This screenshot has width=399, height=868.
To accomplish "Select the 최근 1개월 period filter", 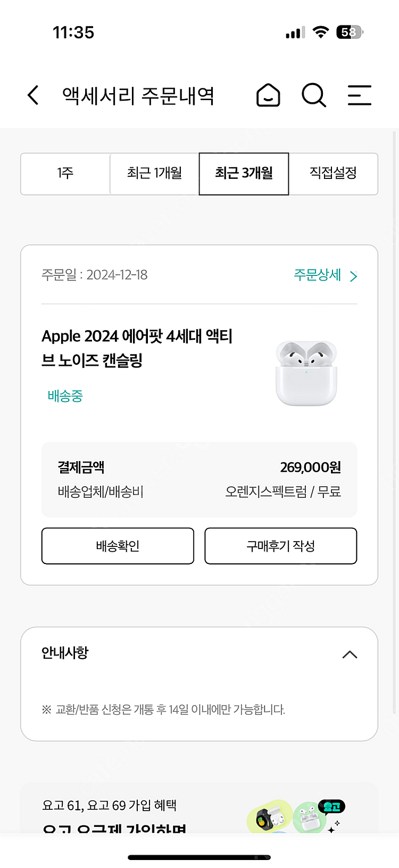I will pos(154,174).
